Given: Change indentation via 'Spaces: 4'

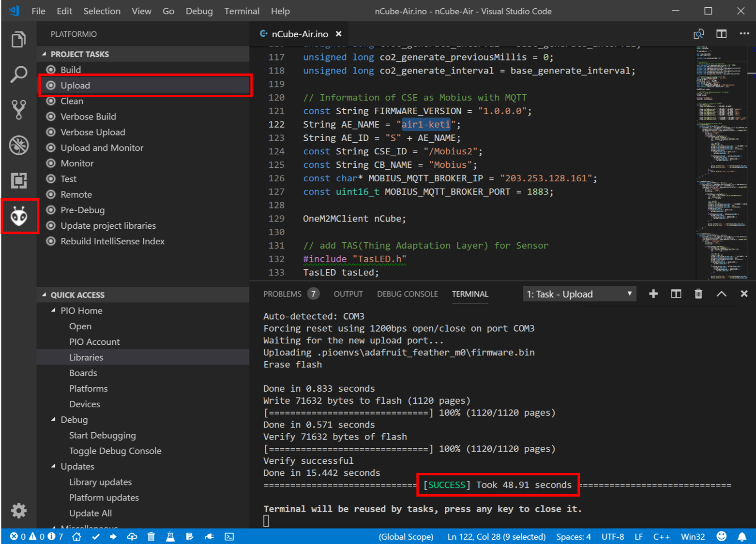Looking at the screenshot, I should (574, 536).
